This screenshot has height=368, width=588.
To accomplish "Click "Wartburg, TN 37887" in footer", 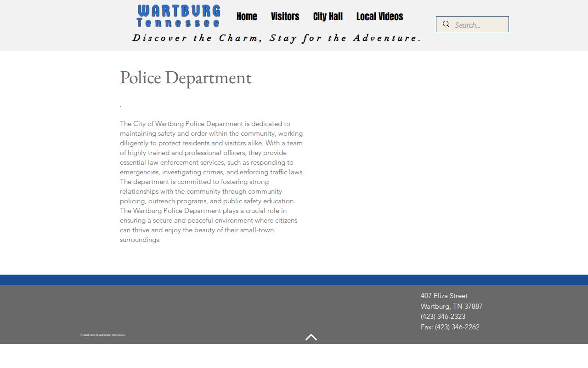I will click(452, 306).
